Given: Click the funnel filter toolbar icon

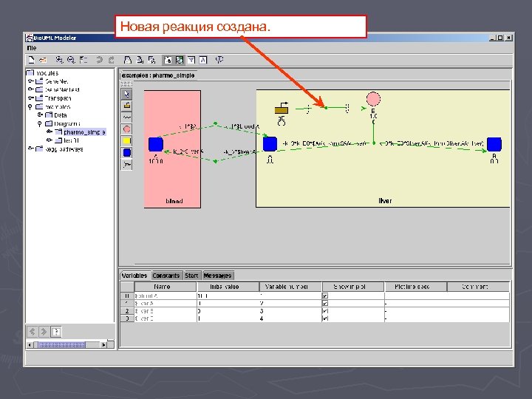Looking at the screenshot, I should point(191,60).
